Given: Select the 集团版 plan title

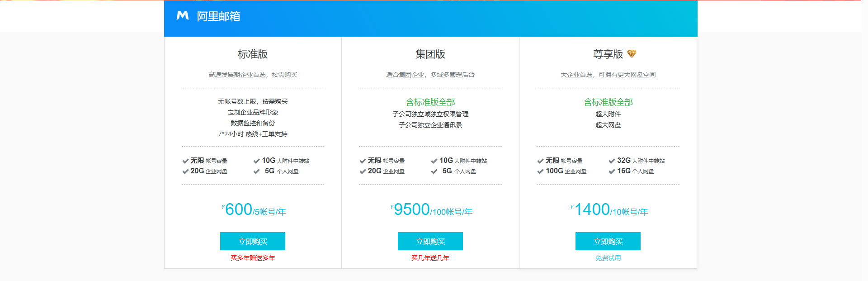Looking at the screenshot, I should 430,54.
